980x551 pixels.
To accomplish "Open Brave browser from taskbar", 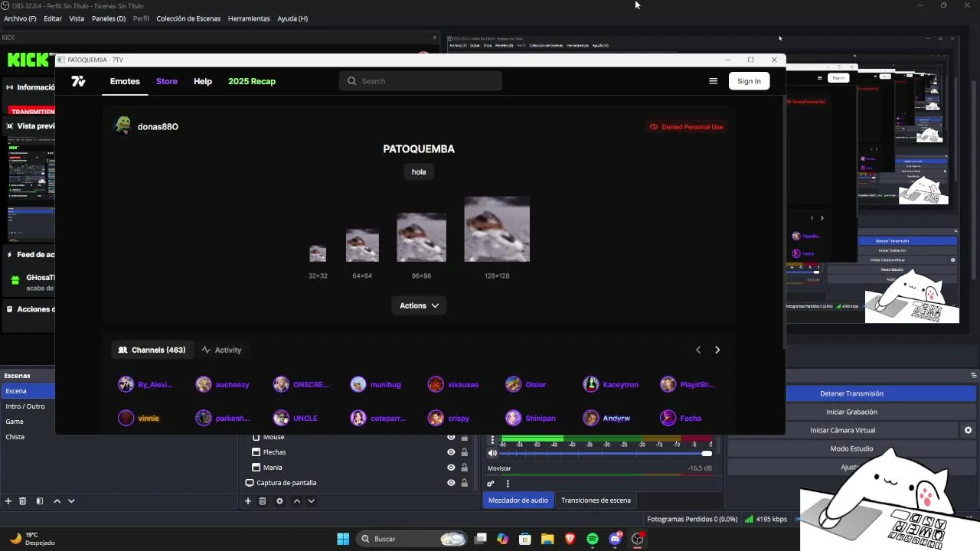I will (x=570, y=539).
